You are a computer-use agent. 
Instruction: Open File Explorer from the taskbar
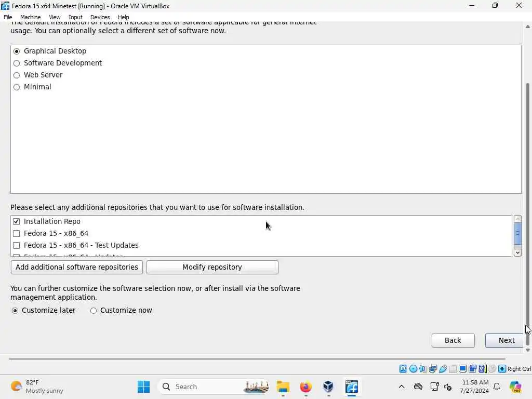coord(283,387)
